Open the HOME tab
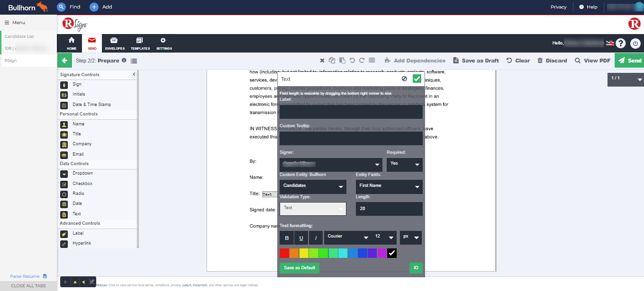Image resolution: width=644 pixels, height=291 pixels. point(72,43)
